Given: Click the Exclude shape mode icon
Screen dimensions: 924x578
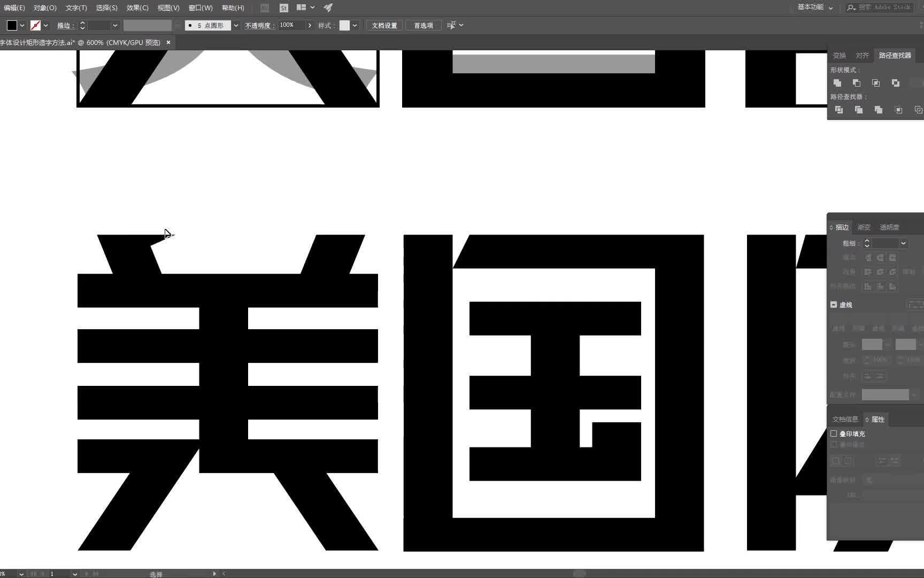Looking at the screenshot, I should click(x=896, y=83).
